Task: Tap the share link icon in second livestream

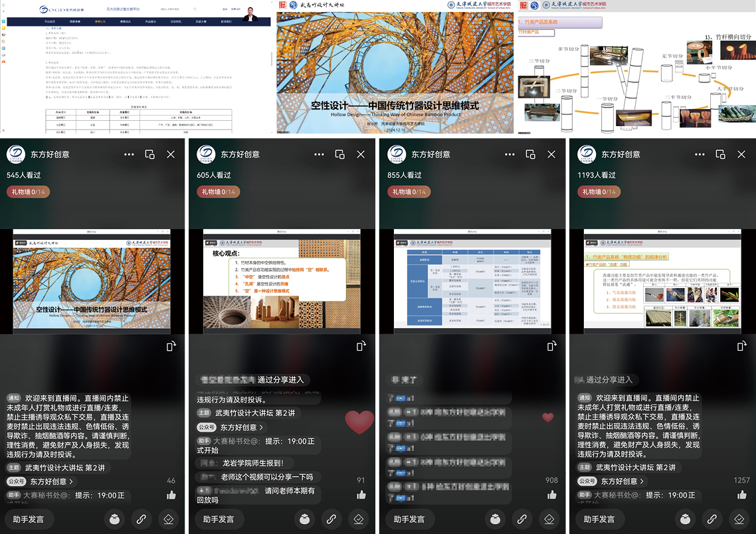Action: coord(331,519)
